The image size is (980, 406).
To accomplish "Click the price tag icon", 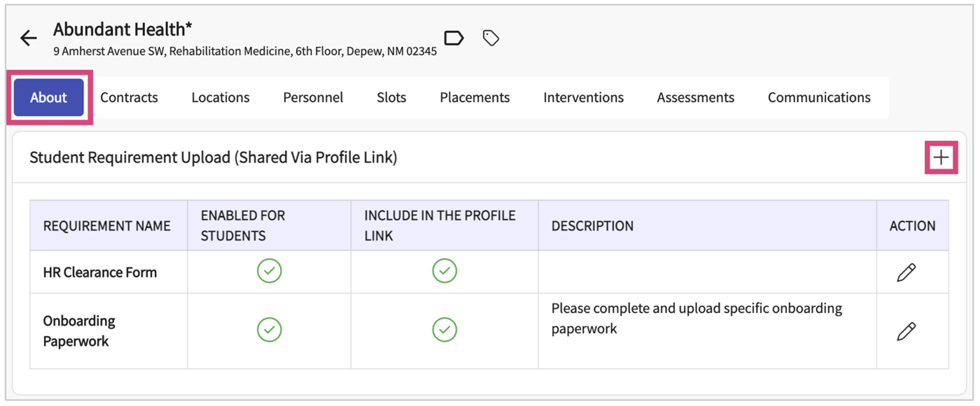I will tap(490, 38).
